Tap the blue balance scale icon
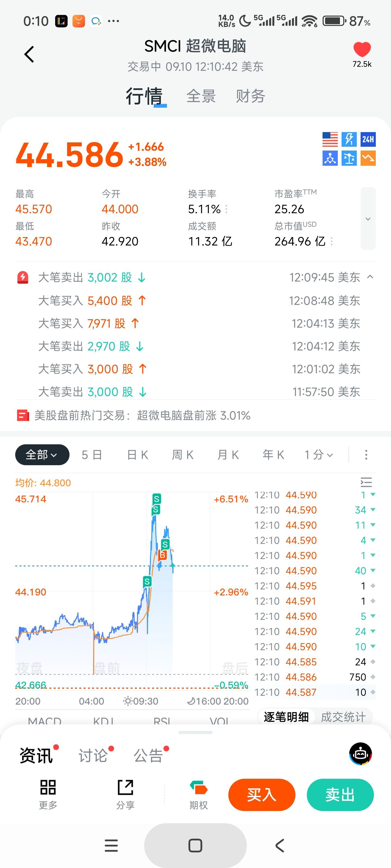The width and height of the screenshot is (391, 868). point(349,158)
